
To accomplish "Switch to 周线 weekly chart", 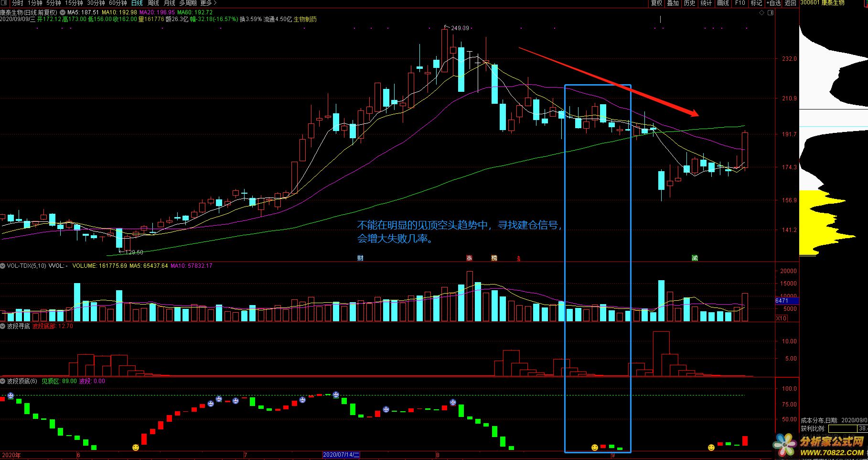I will pyautogui.click(x=153, y=3).
